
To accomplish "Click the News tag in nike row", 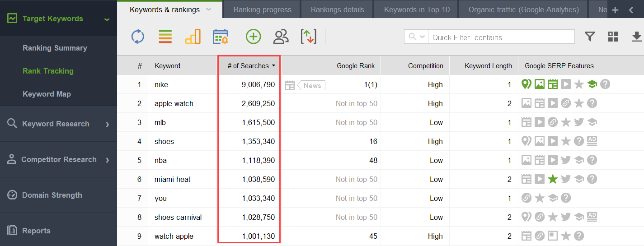I will point(312,85).
